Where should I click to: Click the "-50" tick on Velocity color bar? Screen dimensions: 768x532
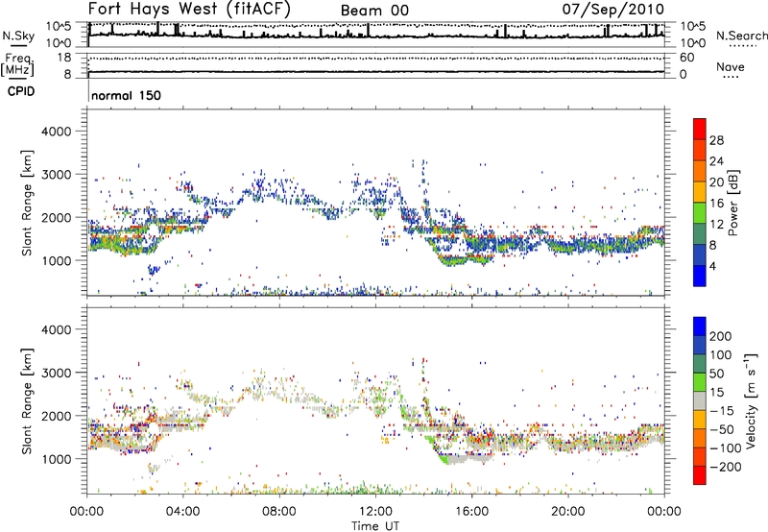(722, 429)
